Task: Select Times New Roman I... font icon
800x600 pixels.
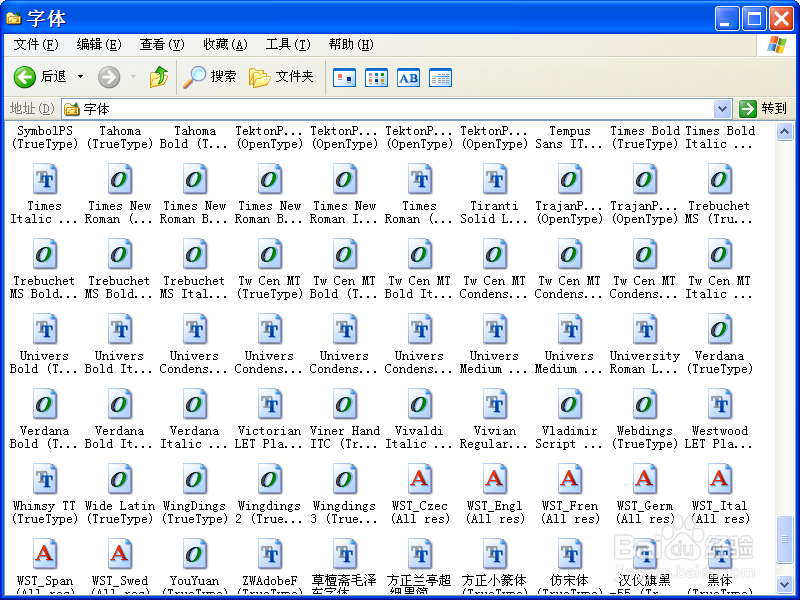Action: (x=345, y=179)
